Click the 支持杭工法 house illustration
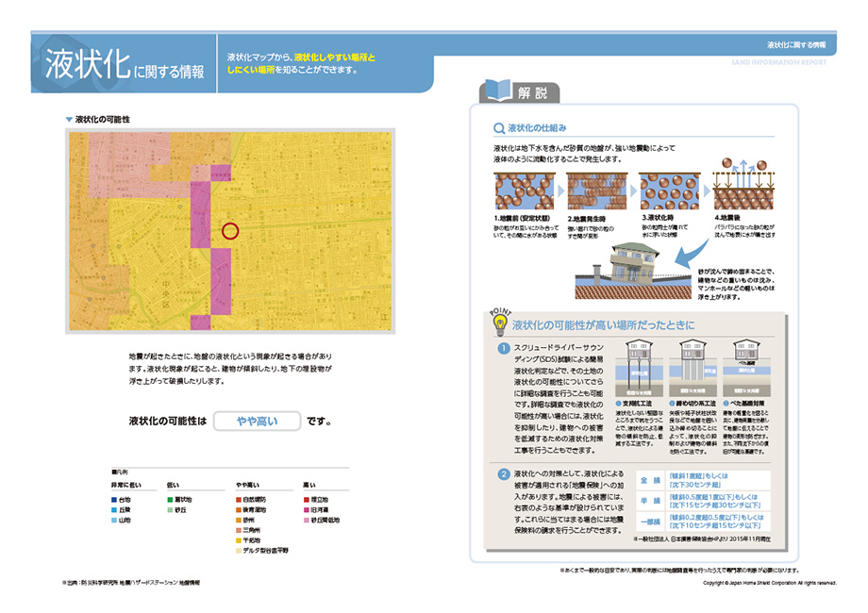Viewport: 868px width, 613px height. click(640, 367)
